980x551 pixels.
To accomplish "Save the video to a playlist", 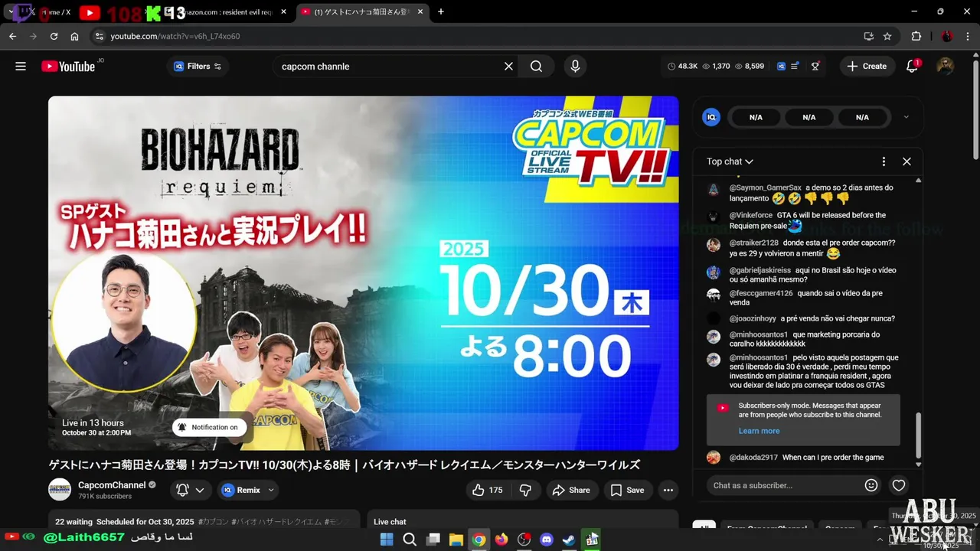I will click(627, 490).
